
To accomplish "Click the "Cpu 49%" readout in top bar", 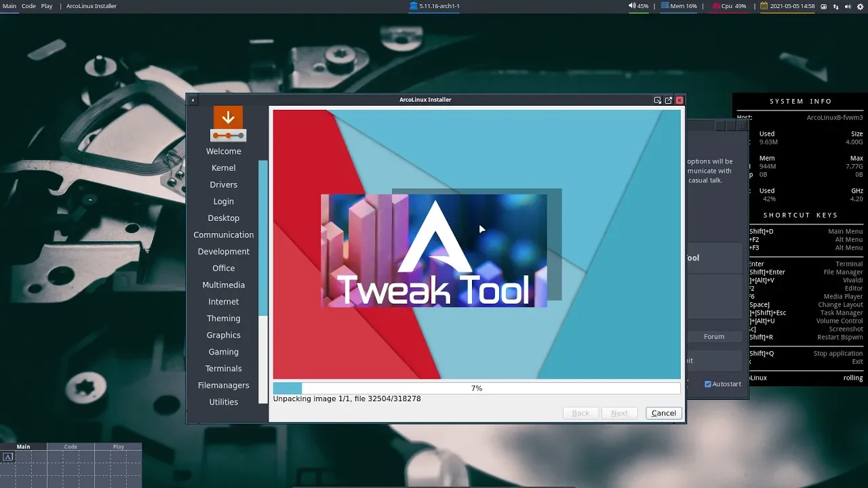I will (x=734, y=6).
